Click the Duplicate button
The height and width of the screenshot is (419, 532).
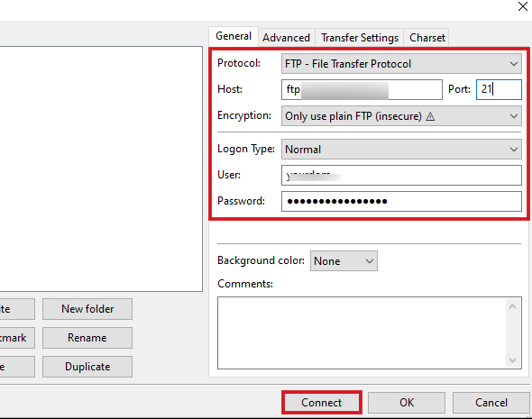(x=87, y=367)
